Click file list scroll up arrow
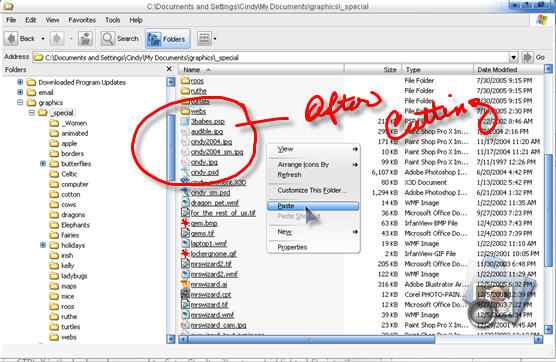Viewport: 556px width, 362px height. point(548,69)
